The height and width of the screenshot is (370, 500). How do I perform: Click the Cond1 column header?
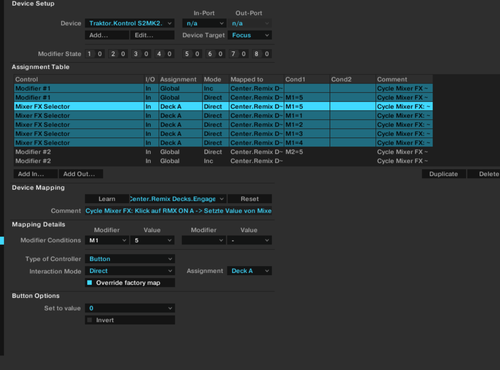point(307,79)
